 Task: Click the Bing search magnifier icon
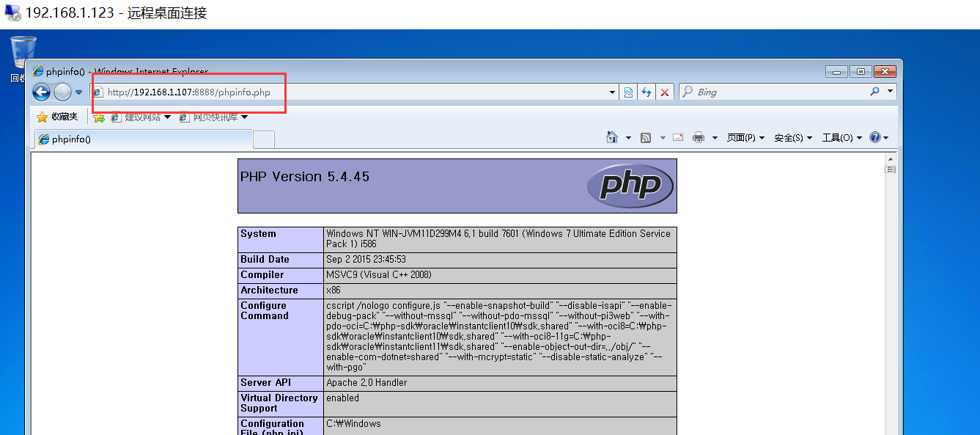[874, 92]
